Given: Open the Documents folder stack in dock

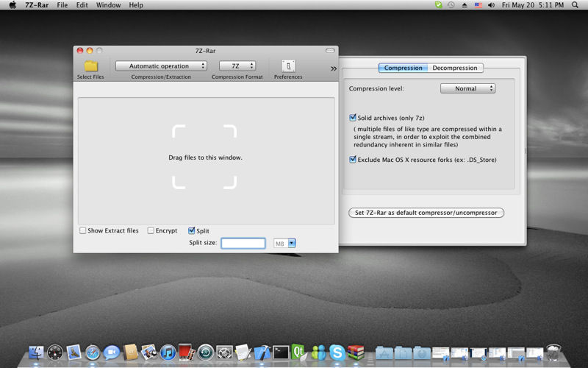Looking at the screenshot, I should coord(403,353).
